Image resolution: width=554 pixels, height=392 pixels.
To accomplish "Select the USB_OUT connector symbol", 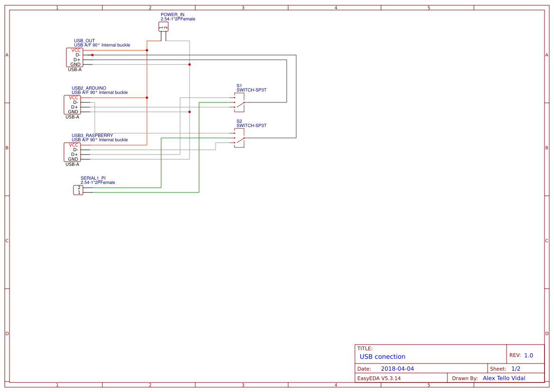I will [x=74, y=56].
